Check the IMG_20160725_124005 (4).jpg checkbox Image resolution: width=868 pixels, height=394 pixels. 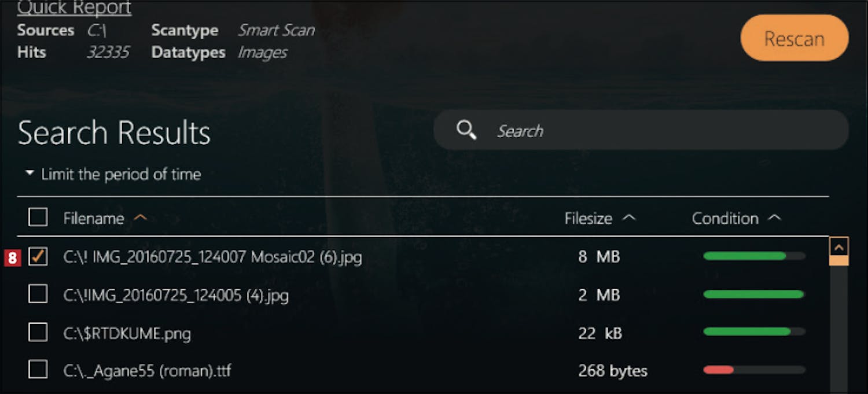[38, 294]
